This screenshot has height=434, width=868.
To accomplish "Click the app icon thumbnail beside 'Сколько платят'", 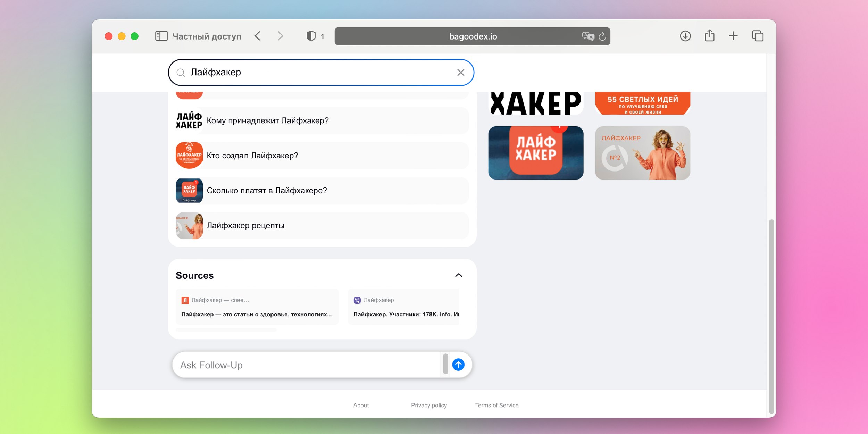I will click(189, 191).
